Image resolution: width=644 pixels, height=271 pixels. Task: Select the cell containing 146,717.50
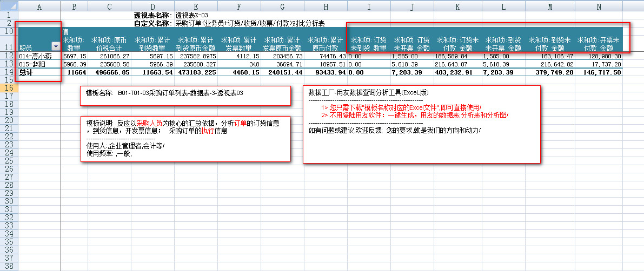(x=598, y=72)
